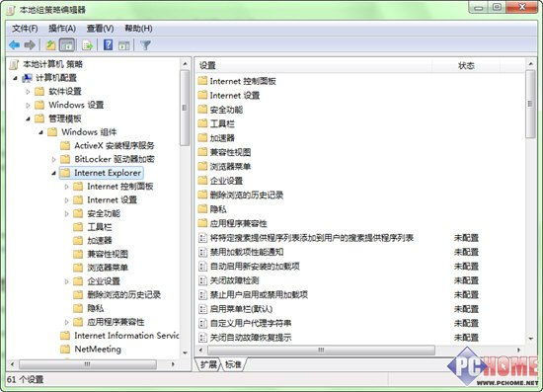Expand Internet 控制面板 in the tree
The image size is (543, 392).
(66, 187)
